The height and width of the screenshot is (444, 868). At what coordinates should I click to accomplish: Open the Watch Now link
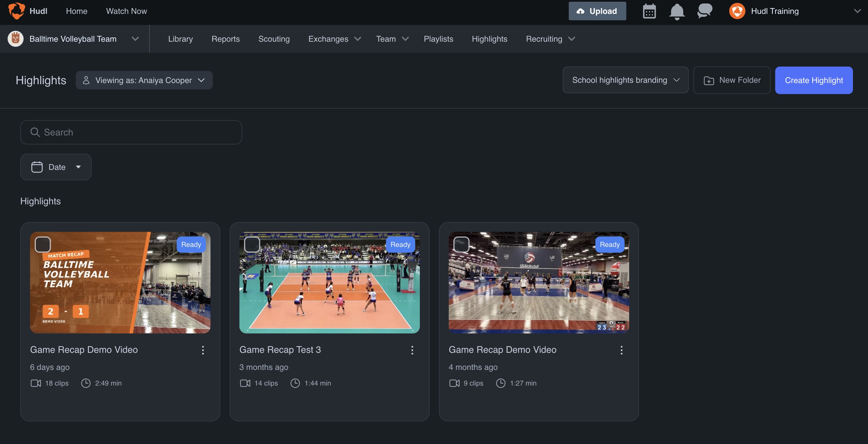point(126,11)
